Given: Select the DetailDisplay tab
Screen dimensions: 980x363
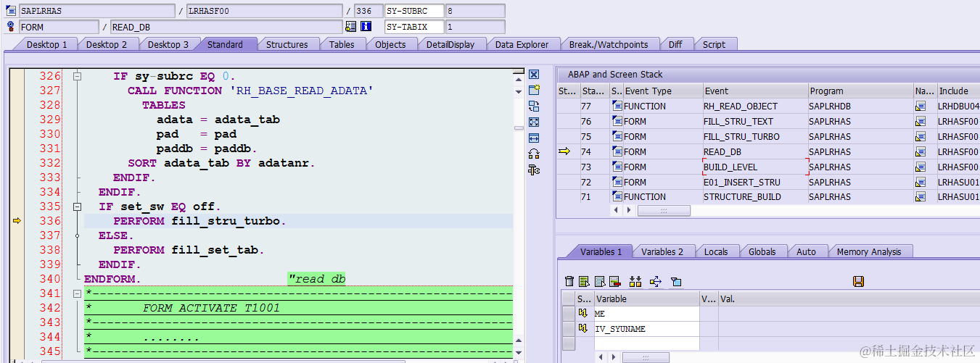Looking at the screenshot, I should coord(450,45).
